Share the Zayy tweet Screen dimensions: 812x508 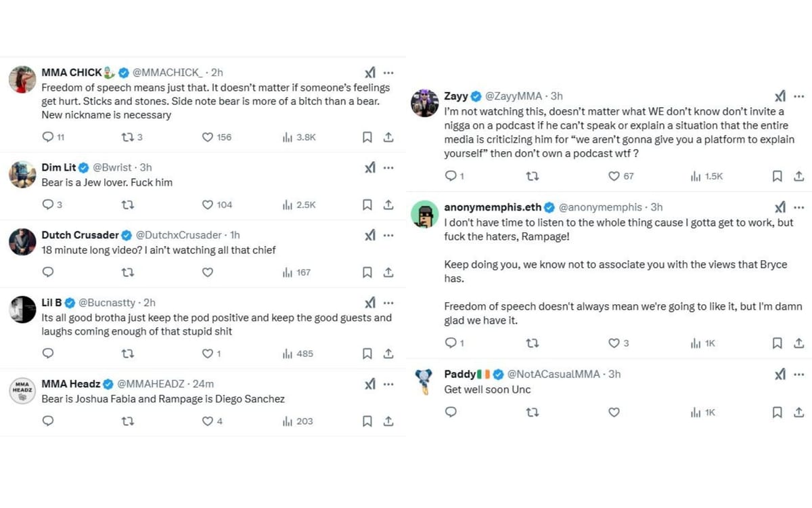[x=798, y=176]
